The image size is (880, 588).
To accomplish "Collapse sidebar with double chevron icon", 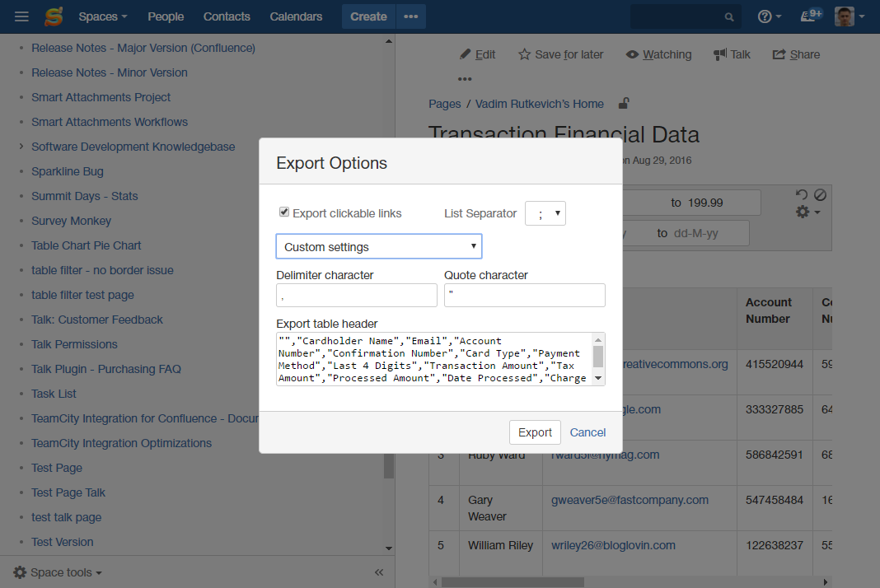I will [x=379, y=572].
